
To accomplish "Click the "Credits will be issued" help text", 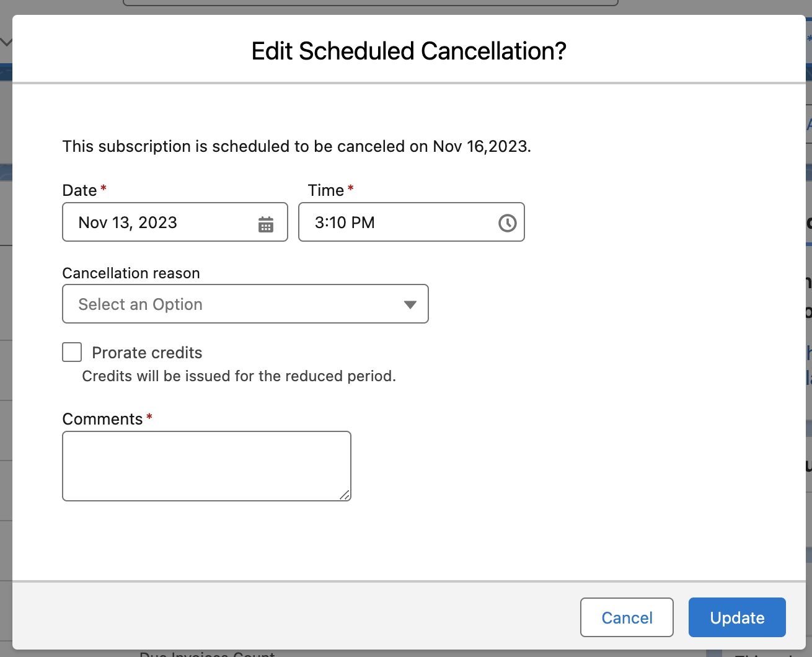I will click(239, 376).
